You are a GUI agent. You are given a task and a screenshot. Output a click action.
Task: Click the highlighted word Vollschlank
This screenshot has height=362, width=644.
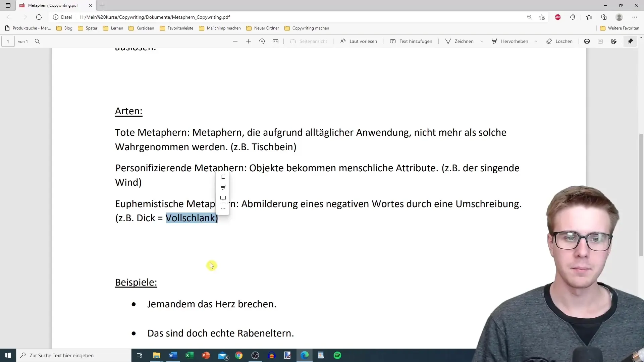click(190, 218)
